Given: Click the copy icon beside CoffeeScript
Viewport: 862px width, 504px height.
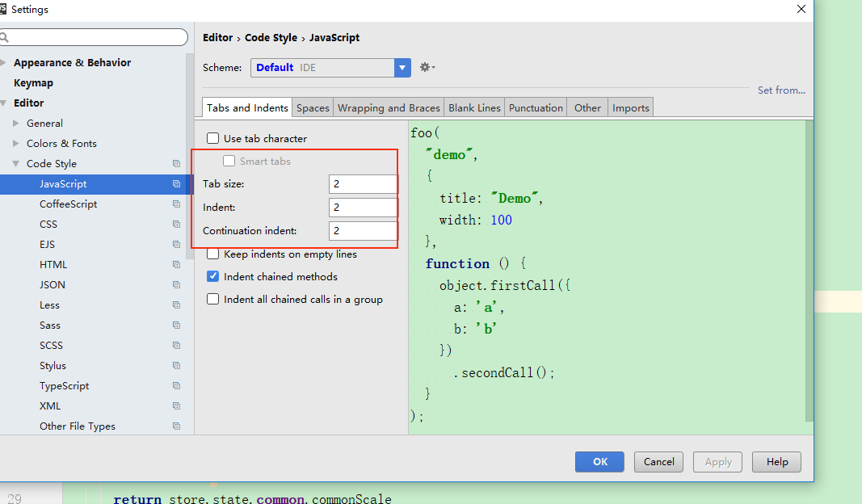Looking at the screenshot, I should [x=176, y=204].
